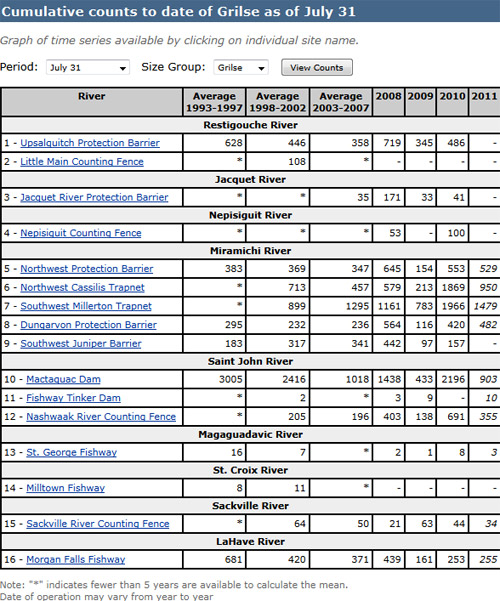Open the Upsalquitch Protection Barrier link
Viewport: 500px width, 601px height.
90,143
